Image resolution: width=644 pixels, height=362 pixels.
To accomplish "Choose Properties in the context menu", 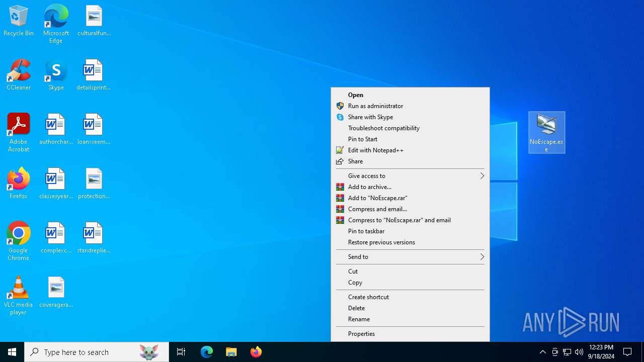I will tap(410, 334).
